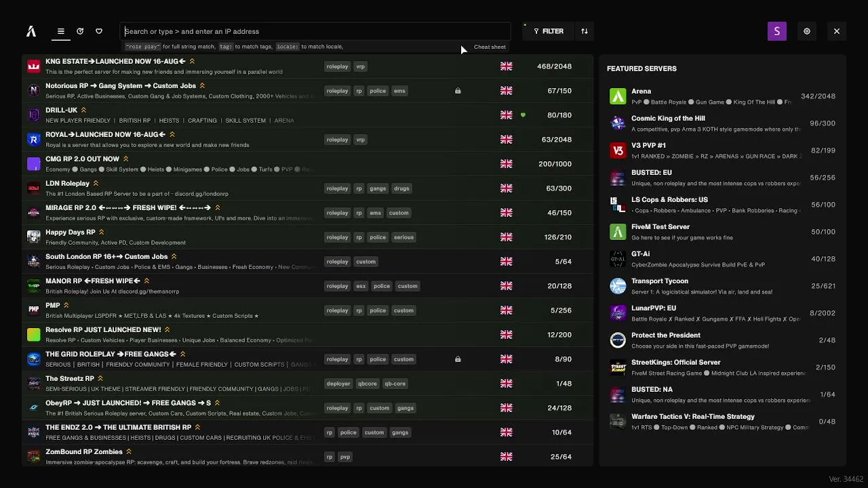Click THE GRID ROLEPLAY server icon
This screenshot has height=488, width=868.
click(x=33, y=359)
